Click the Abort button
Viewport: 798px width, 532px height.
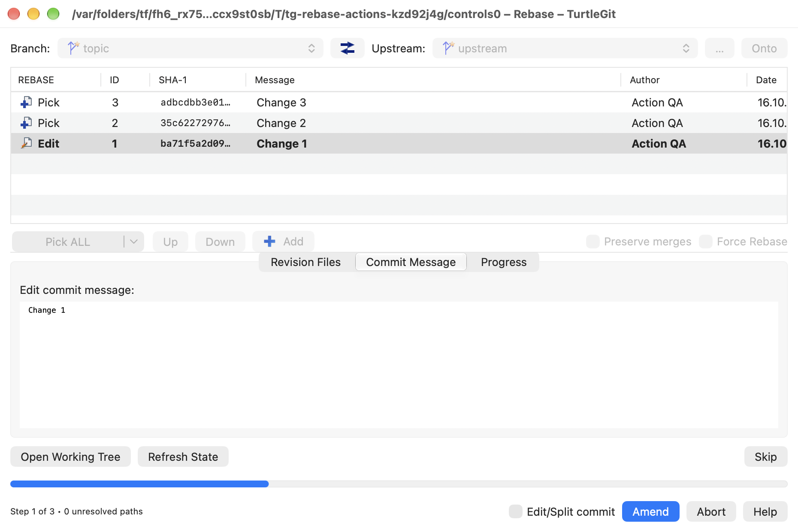[711, 511]
